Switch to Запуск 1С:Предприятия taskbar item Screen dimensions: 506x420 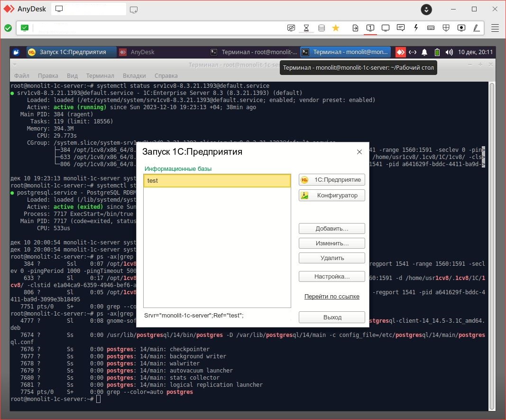click(x=71, y=52)
